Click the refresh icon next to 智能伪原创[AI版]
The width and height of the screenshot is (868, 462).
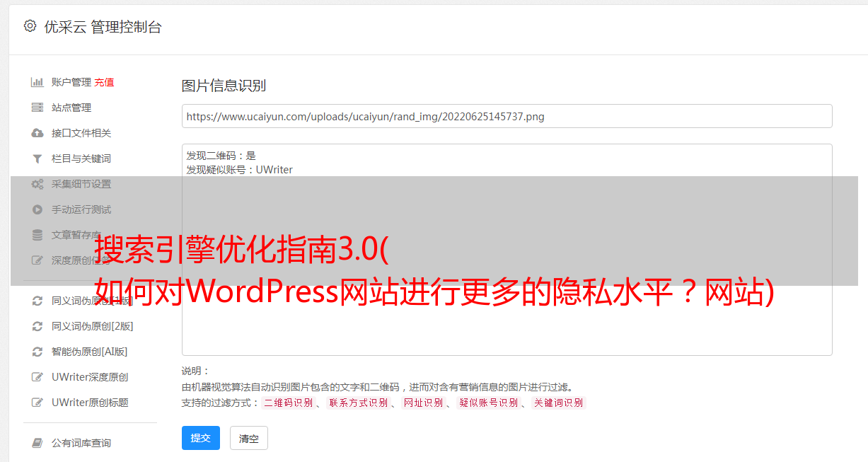37,352
